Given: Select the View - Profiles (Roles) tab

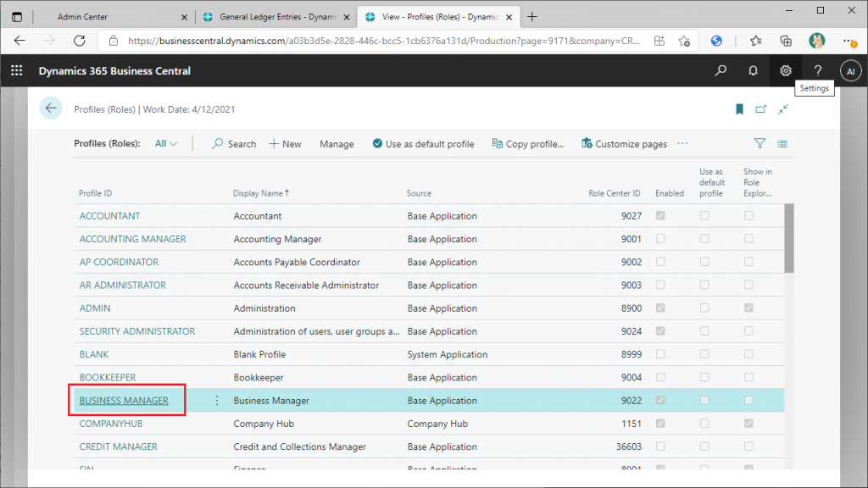Looking at the screenshot, I should pos(439,17).
